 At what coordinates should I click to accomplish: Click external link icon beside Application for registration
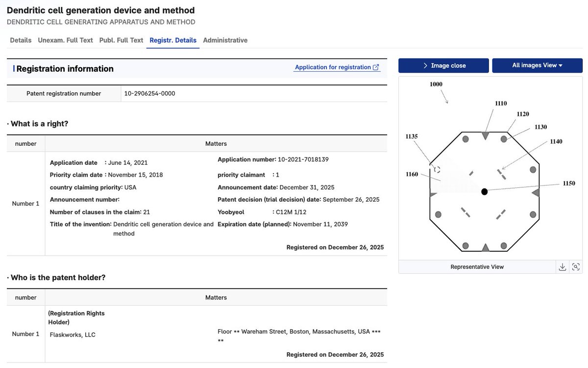376,67
